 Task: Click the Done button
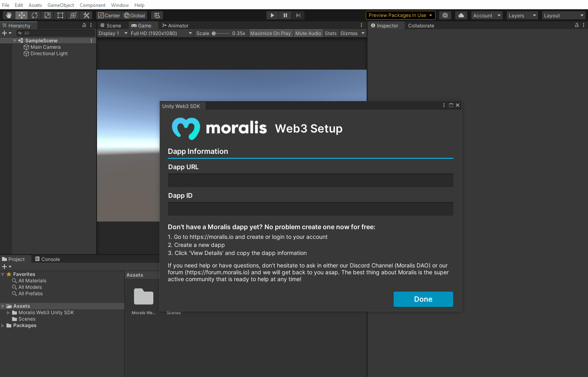pos(423,299)
